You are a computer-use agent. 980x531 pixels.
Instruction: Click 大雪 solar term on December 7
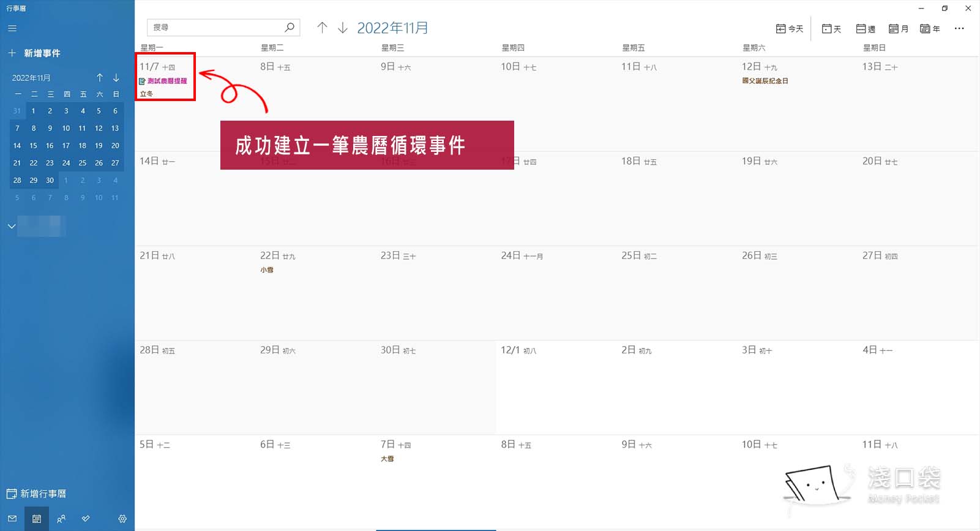coord(387,459)
